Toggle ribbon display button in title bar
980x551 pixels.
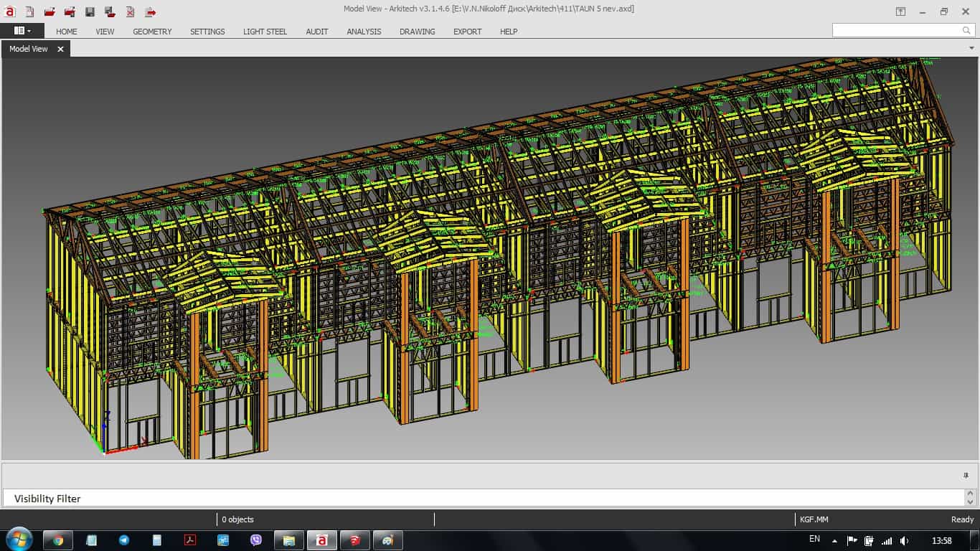(900, 11)
